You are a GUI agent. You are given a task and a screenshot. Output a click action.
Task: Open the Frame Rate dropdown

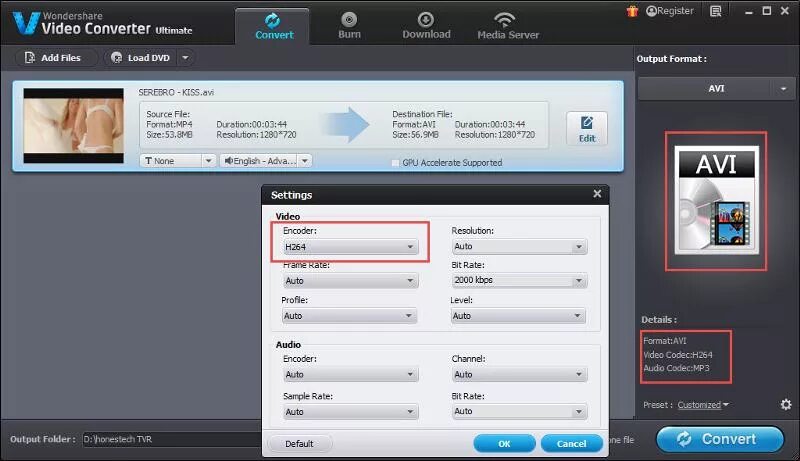pyautogui.click(x=350, y=281)
